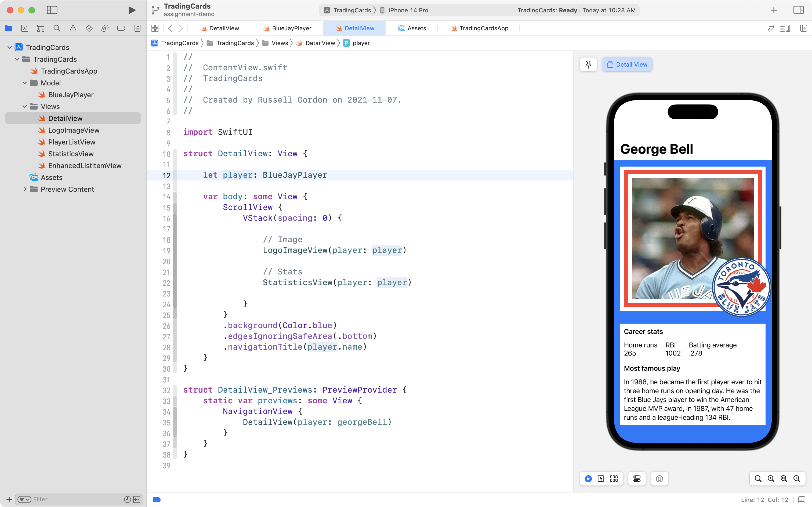The image size is (812, 507).
Task: Switch to the TradingCardsApp tab
Action: pyautogui.click(x=479, y=28)
